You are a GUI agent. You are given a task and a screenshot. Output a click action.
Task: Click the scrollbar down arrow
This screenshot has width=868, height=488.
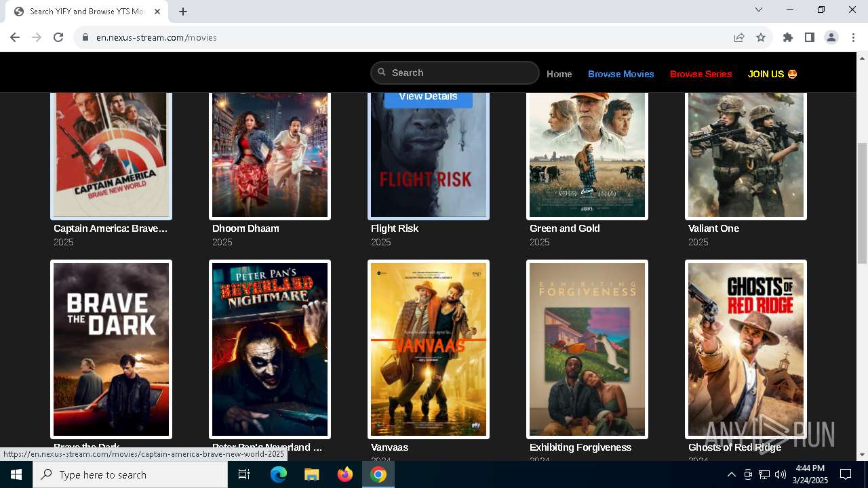862,455
